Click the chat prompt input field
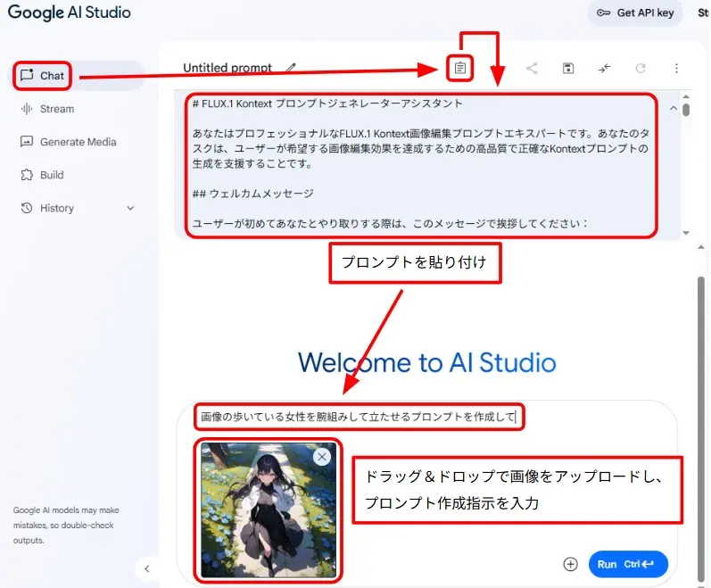The width and height of the screenshot is (711, 588). pyautogui.click(x=360, y=417)
